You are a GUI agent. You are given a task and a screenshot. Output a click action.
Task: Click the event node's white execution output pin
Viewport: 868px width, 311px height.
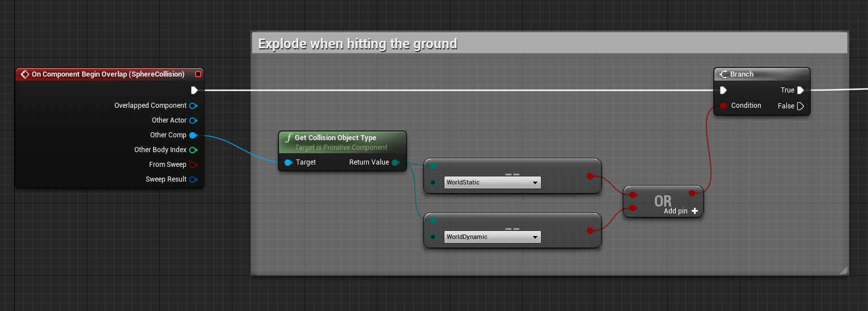(x=194, y=90)
